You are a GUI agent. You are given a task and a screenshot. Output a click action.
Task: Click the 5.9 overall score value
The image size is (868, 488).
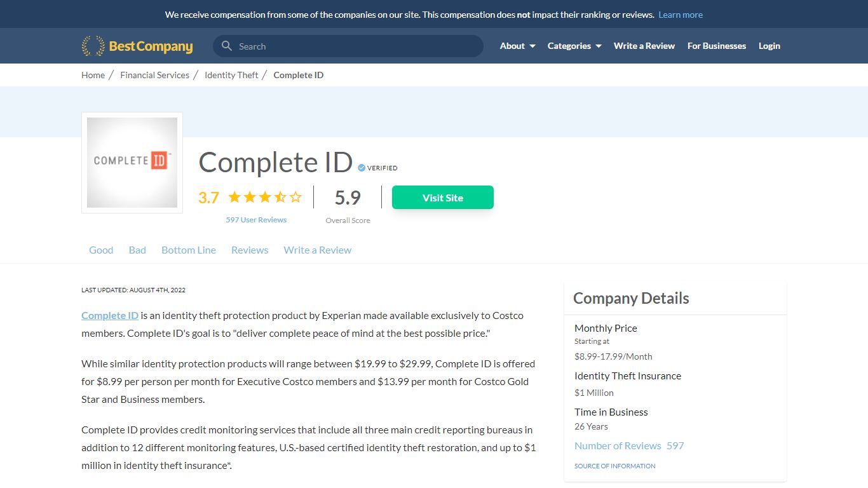tap(348, 198)
